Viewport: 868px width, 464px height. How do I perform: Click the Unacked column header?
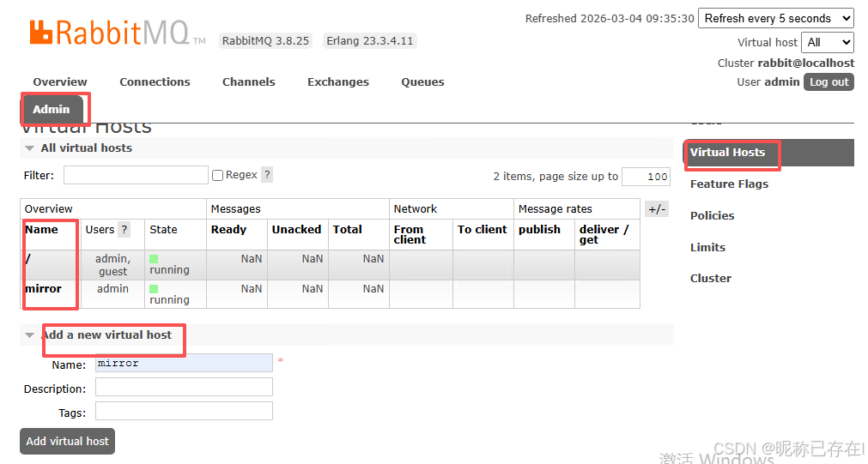pos(296,230)
